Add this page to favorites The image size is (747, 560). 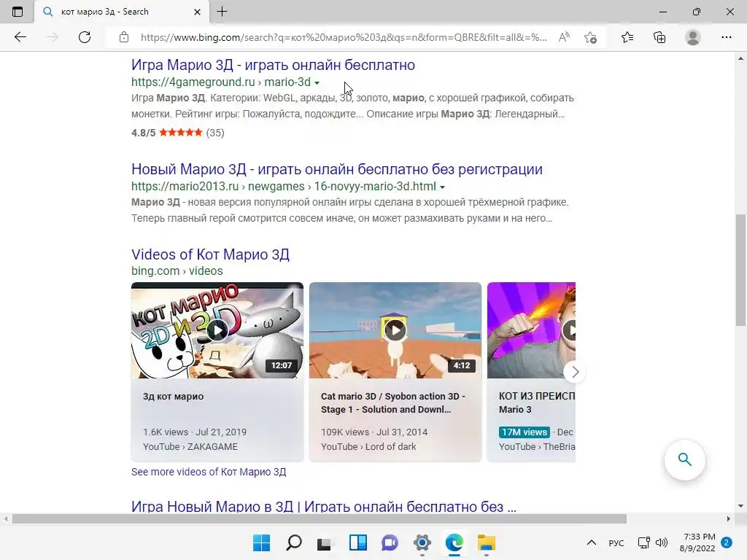tap(591, 37)
